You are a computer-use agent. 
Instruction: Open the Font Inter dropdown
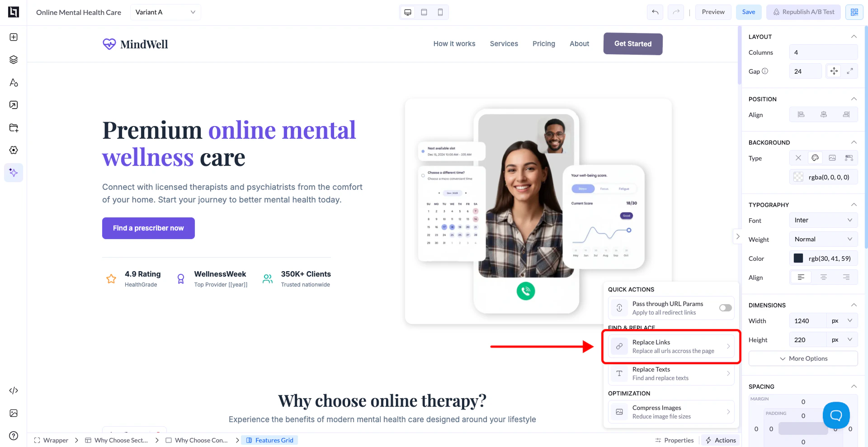(x=823, y=220)
